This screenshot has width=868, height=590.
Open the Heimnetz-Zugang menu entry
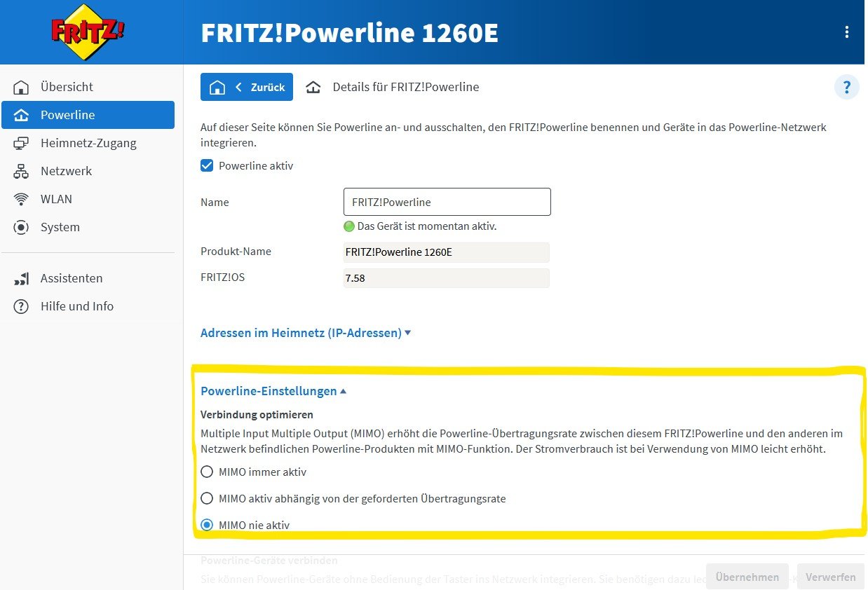click(x=88, y=143)
